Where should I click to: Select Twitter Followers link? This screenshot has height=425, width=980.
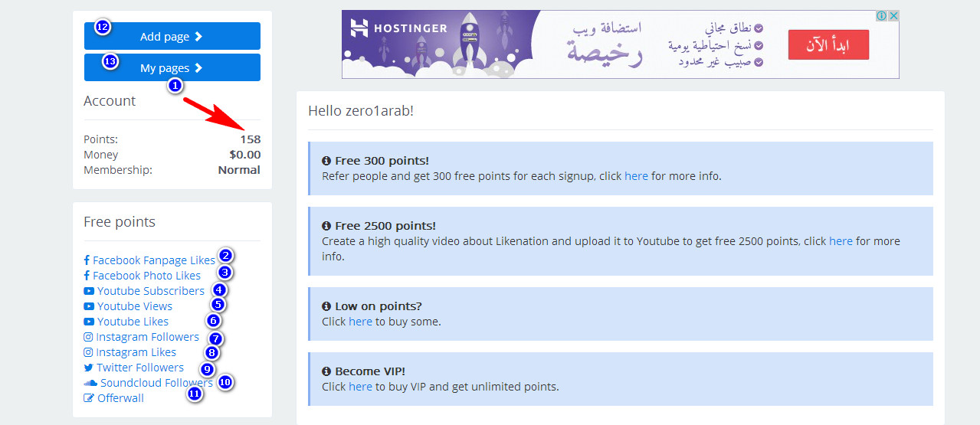tap(140, 368)
